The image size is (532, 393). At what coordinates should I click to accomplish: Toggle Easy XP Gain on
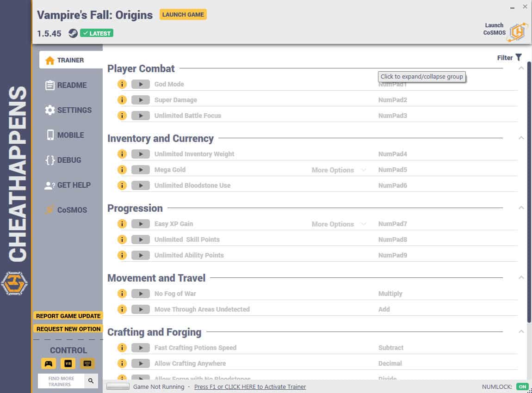pyautogui.click(x=141, y=224)
